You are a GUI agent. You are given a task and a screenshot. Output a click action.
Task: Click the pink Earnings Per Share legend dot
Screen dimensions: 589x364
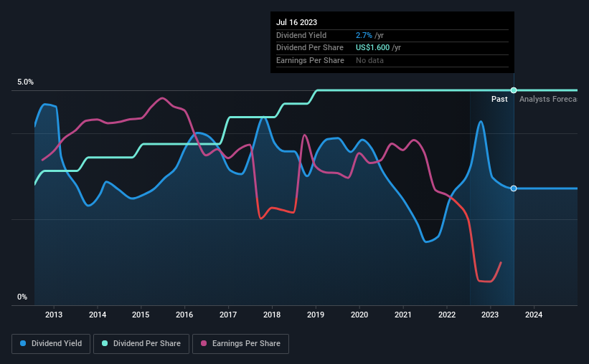[204, 343]
